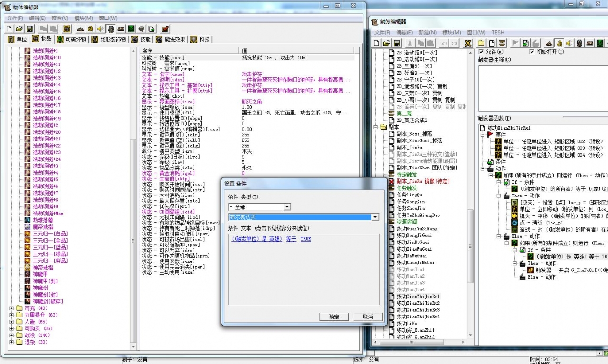Click 名字 column header
The image size is (608, 364).
(190, 51)
